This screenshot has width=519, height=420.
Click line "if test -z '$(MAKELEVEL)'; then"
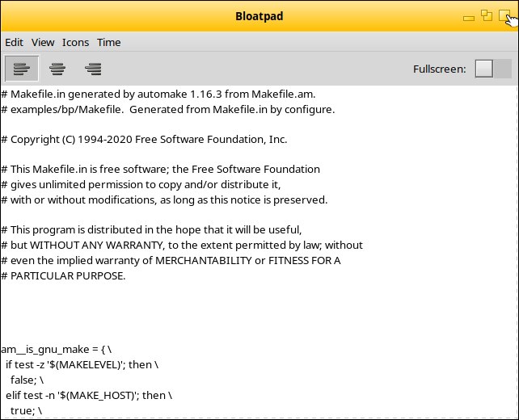tap(82, 365)
